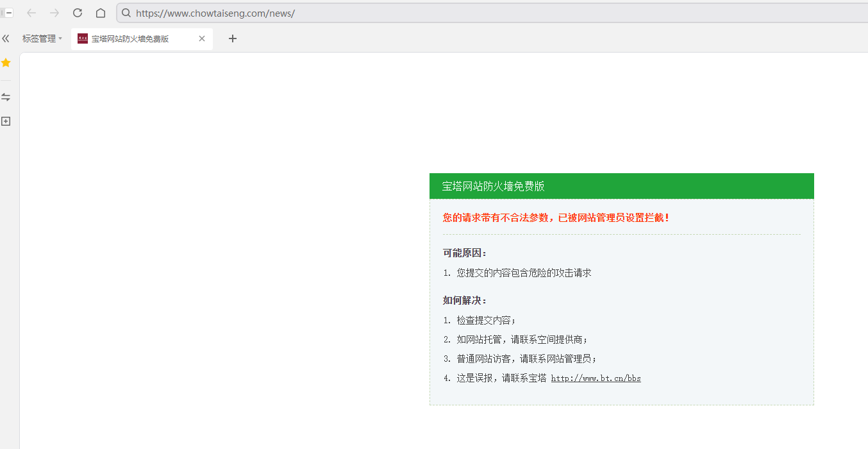Select the 宝塔网站防火墙免费版 tab
The width and height of the screenshot is (868, 449).
[x=142, y=38]
